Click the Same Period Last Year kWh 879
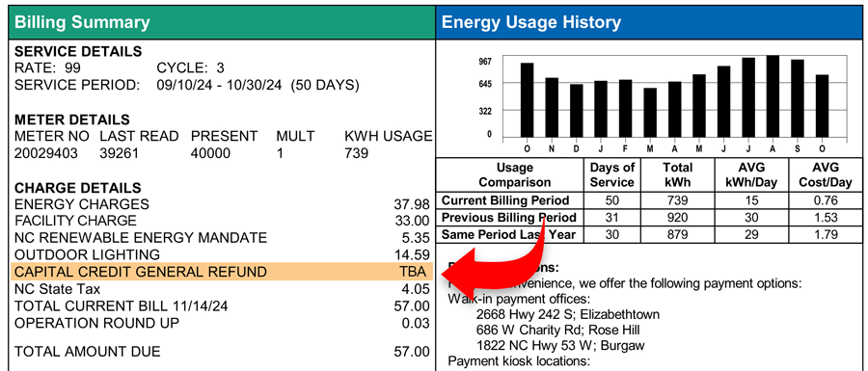This screenshot has height=371, width=868. 678,234
